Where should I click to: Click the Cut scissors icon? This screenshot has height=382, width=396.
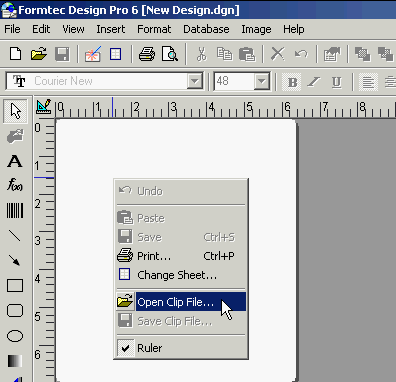(201, 54)
